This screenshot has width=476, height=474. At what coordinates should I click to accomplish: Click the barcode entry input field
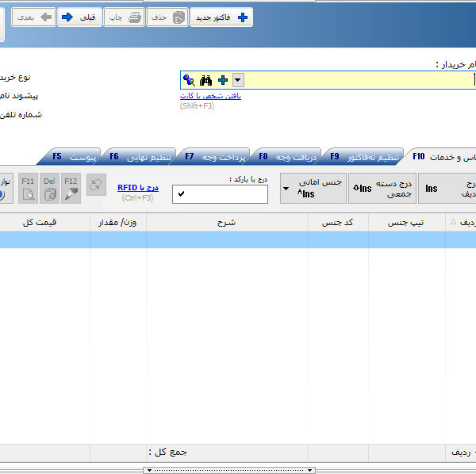[x=220, y=194]
